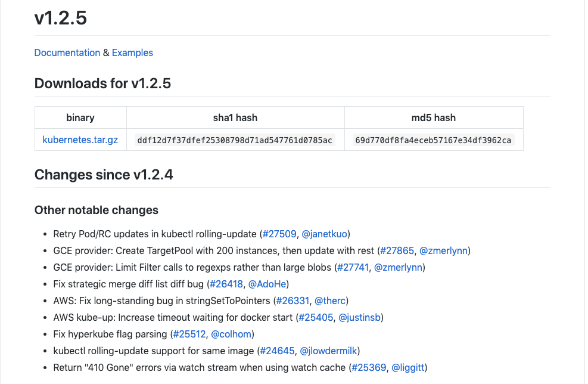The image size is (588, 384).
Task: Click text 'kubectl rolling-update support for same image'
Action: (x=154, y=351)
